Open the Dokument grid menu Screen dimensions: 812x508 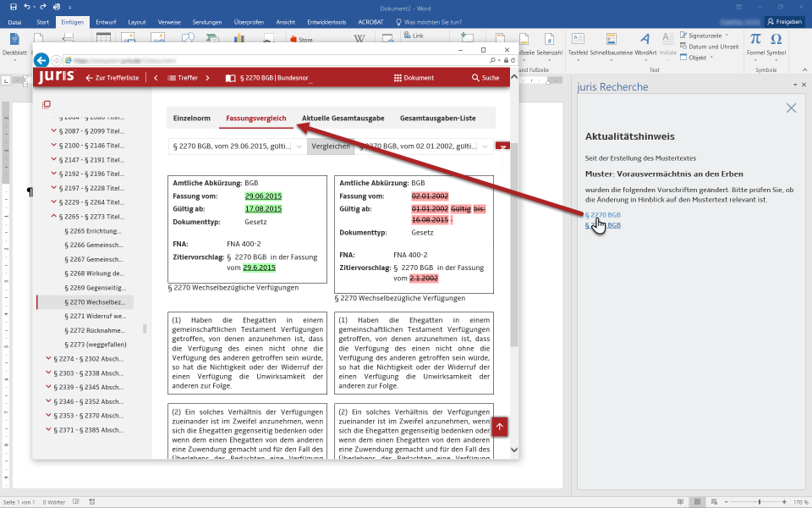(x=414, y=78)
